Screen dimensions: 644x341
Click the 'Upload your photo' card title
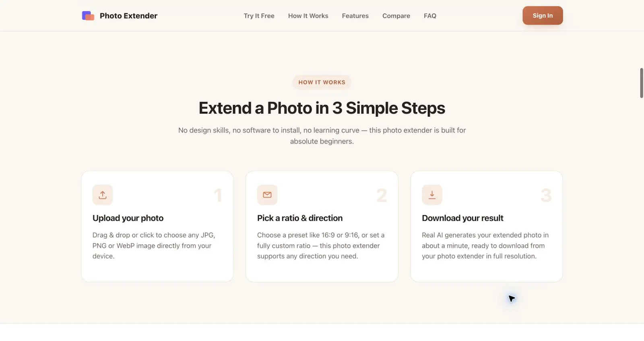point(128,218)
